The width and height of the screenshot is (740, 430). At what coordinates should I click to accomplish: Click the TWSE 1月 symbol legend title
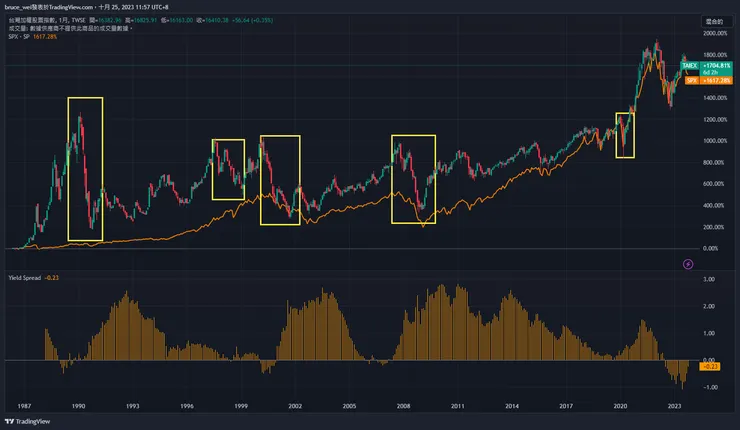point(47,20)
